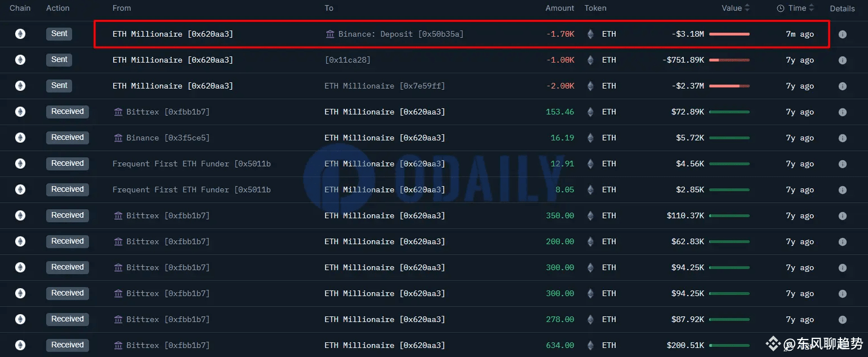
Task: Click the chain icon in the first Sent row
Action: [20, 34]
